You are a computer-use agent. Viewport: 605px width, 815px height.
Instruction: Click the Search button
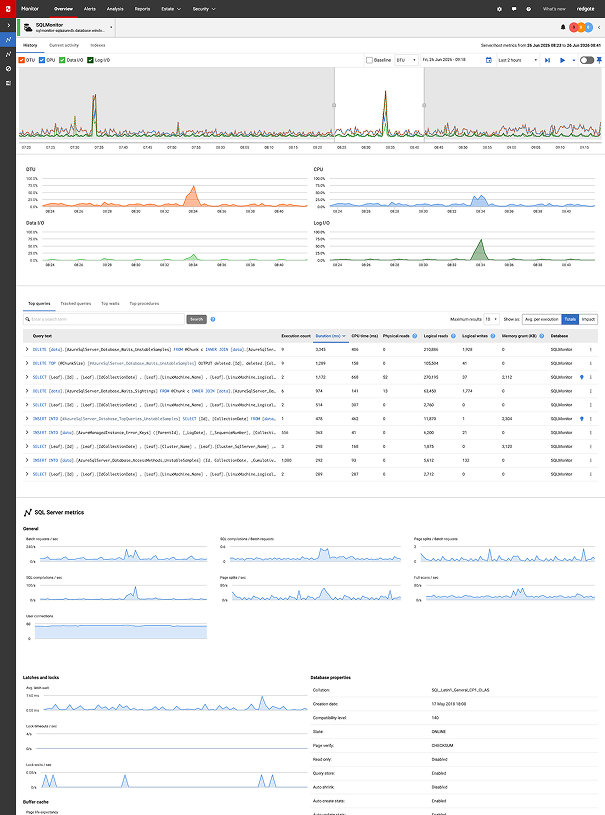[x=196, y=319]
